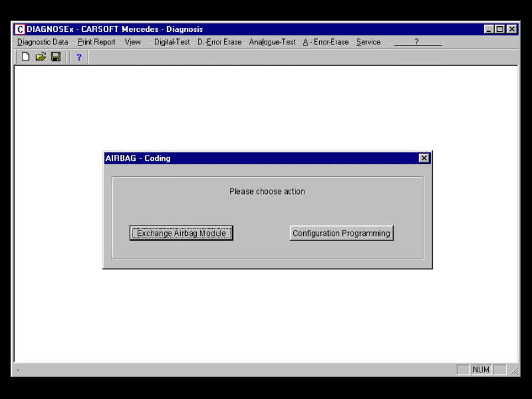The image size is (532, 399).
Task: Open help using the blue ? toolbar icon
Action: pyautogui.click(x=79, y=57)
